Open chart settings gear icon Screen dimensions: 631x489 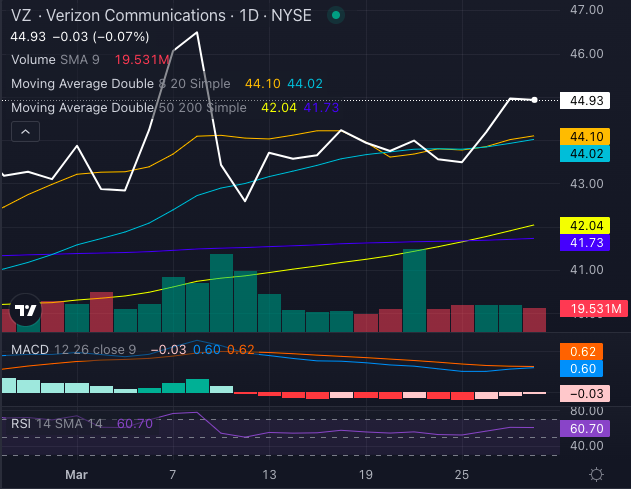(x=596, y=473)
